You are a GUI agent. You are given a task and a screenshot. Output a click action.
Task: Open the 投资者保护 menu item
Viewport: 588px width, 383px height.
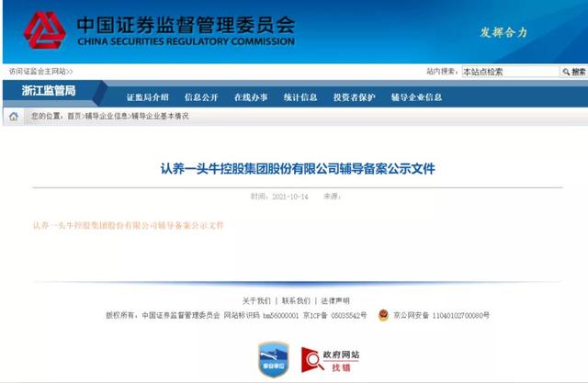[354, 97]
